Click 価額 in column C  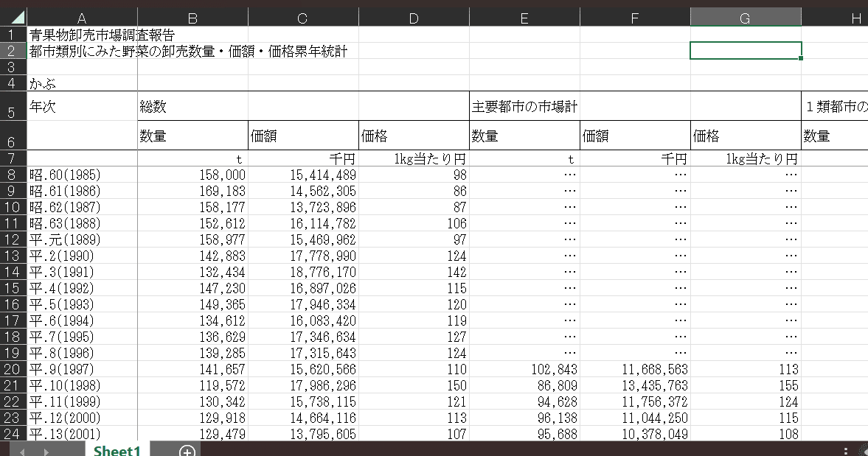(303, 135)
